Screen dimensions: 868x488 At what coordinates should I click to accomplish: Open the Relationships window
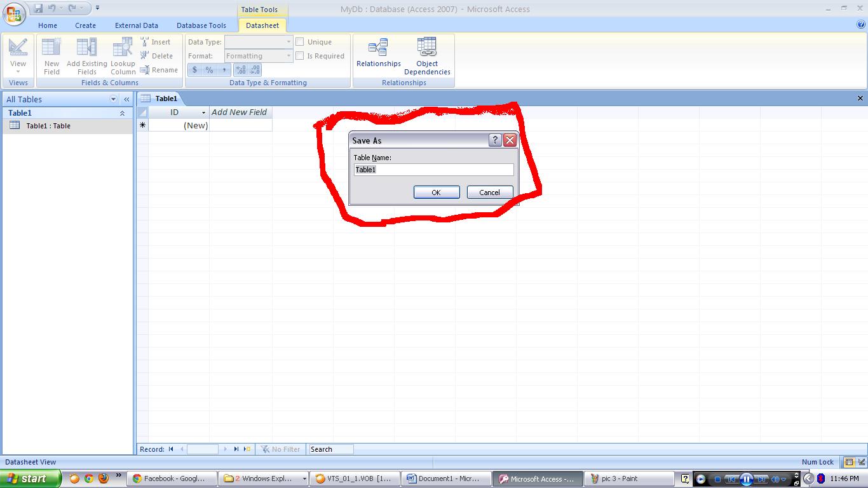[x=378, y=54]
